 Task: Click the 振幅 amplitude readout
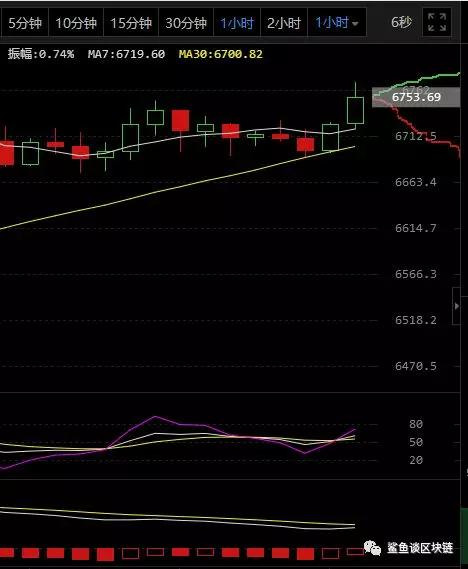tap(41, 54)
